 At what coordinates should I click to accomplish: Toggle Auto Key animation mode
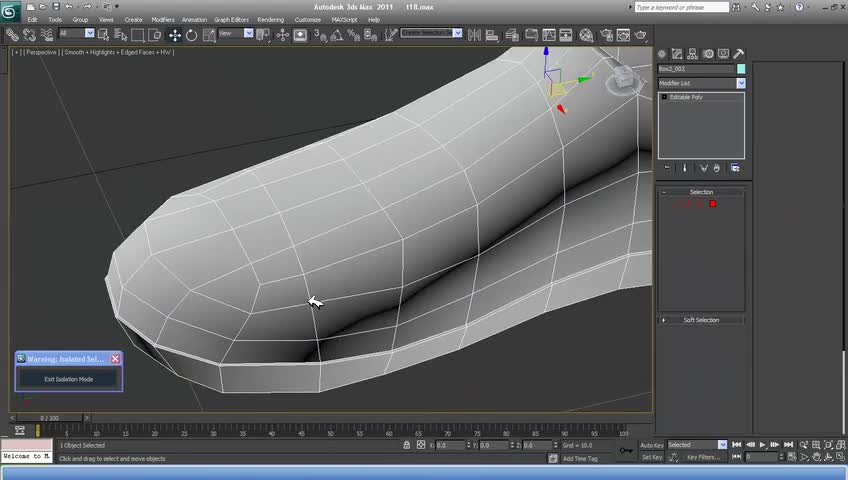coord(651,445)
